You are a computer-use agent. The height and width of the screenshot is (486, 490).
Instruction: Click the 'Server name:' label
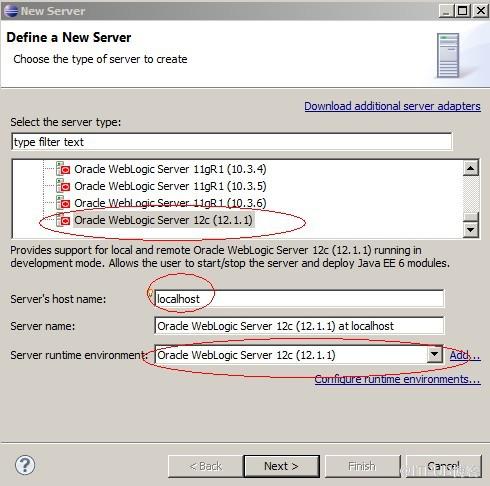[x=43, y=326]
